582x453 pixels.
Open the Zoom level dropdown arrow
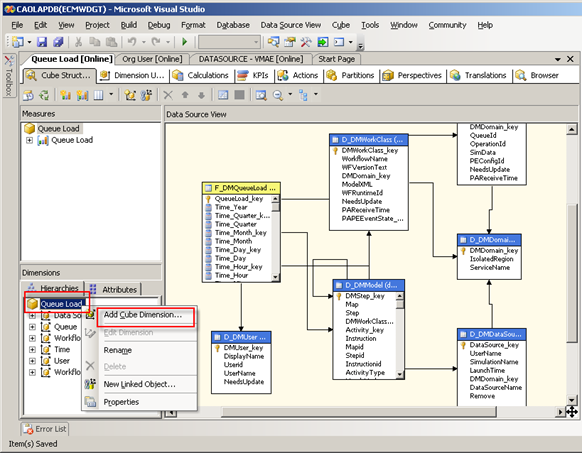(x=290, y=94)
